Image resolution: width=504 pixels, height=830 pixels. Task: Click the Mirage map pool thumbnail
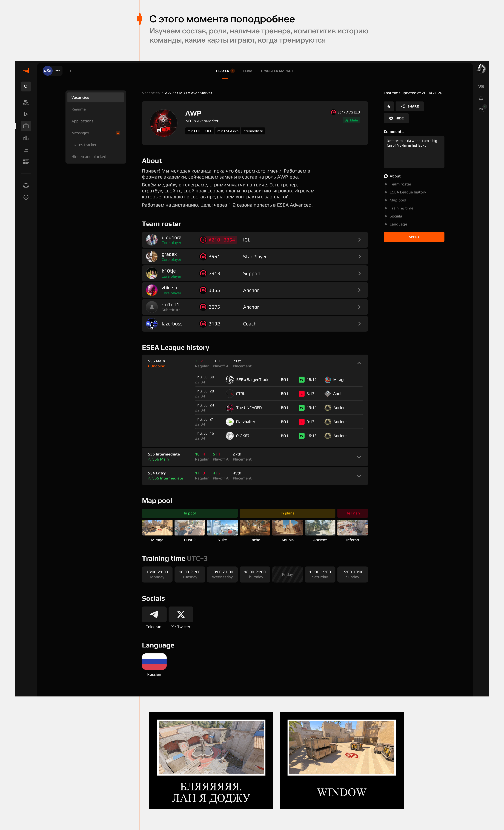click(157, 528)
